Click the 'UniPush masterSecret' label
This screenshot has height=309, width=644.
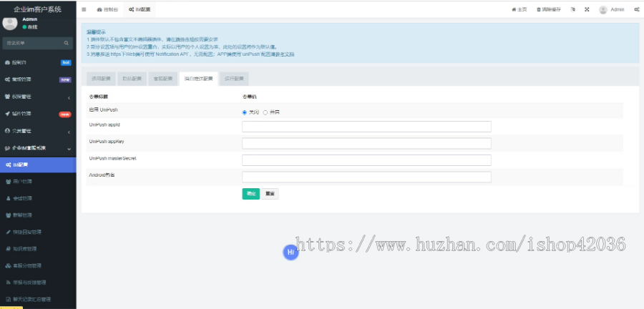[x=112, y=158]
